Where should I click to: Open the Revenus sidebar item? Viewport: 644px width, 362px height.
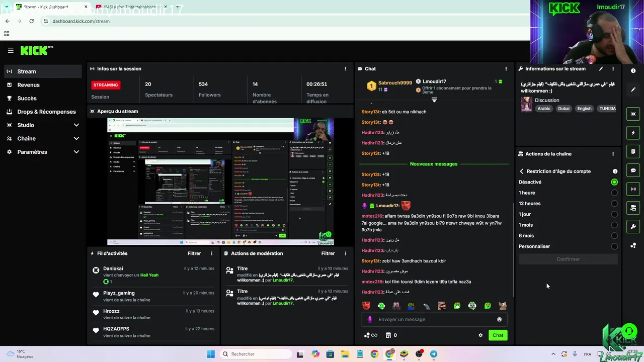[x=43, y=85]
